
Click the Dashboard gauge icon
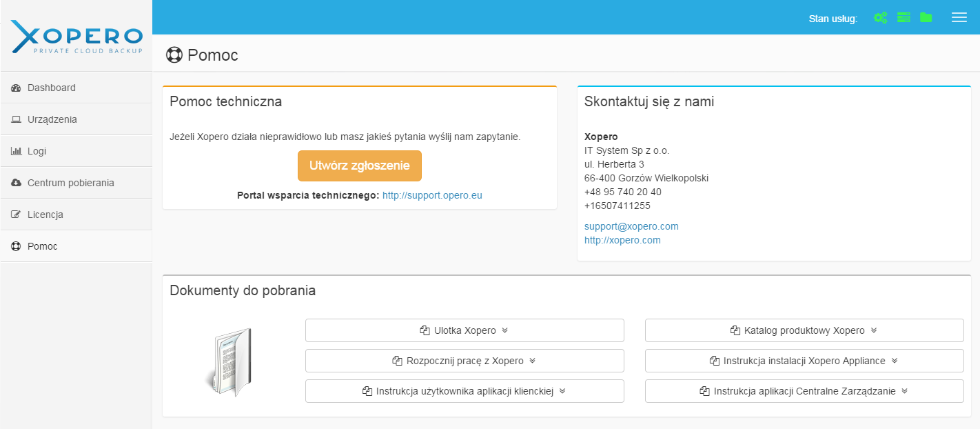pos(17,88)
